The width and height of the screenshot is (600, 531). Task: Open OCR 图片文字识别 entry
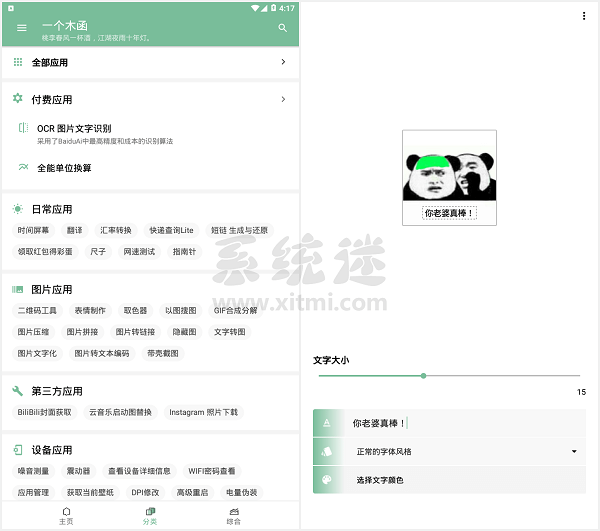pos(151,134)
